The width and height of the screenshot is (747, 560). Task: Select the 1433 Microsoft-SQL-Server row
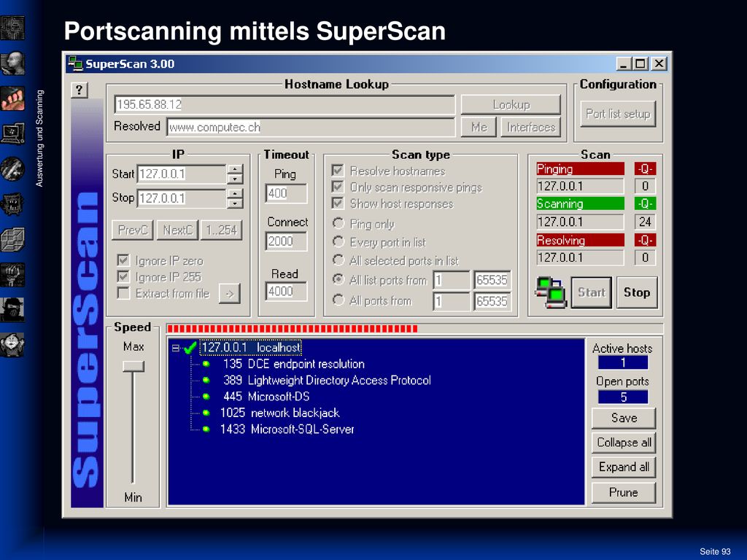point(287,429)
